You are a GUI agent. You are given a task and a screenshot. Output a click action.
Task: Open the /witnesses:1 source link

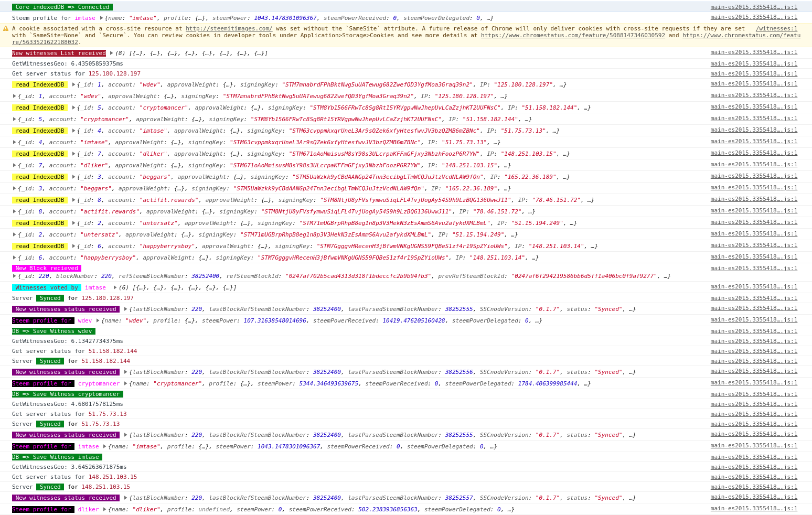(x=777, y=29)
